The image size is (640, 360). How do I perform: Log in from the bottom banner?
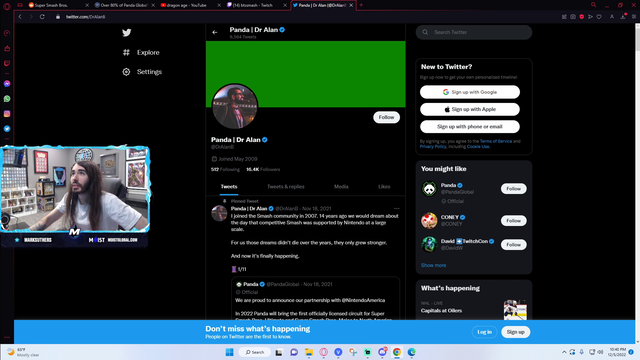tap(484, 332)
